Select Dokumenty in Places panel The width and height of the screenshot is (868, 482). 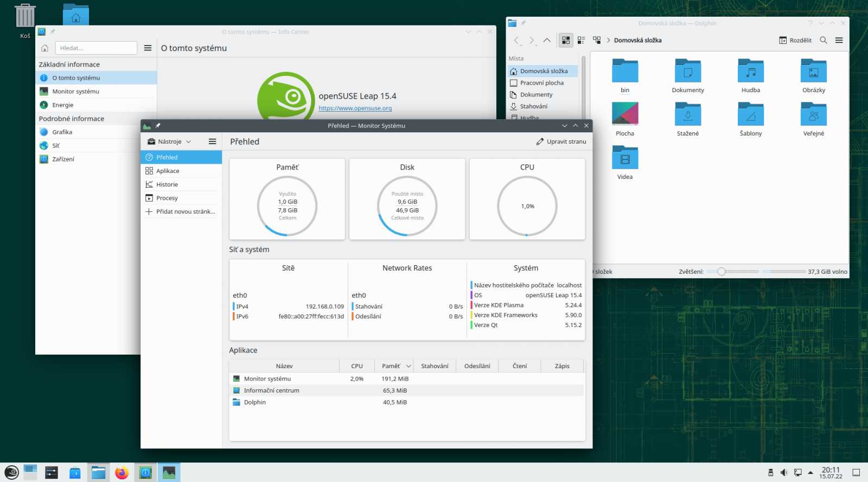[x=542, y=94]
